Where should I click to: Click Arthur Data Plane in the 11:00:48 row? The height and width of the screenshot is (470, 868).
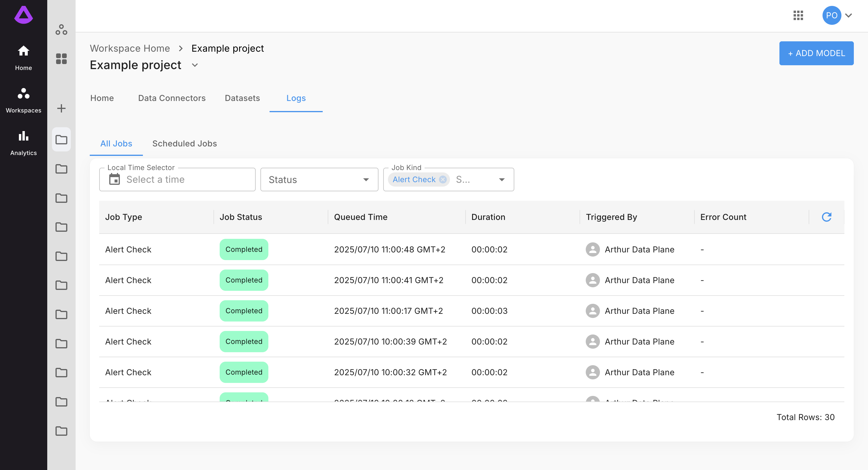(639, 249)
